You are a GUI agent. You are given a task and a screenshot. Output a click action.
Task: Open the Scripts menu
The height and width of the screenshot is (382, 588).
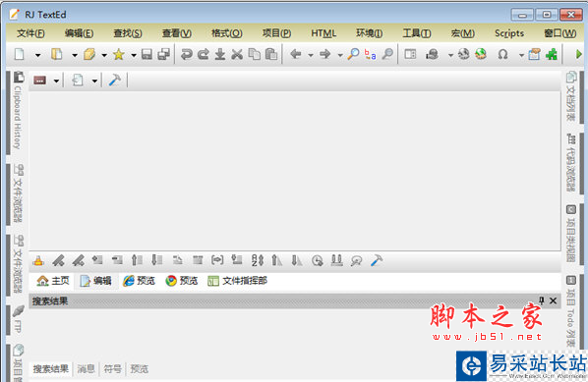point(509,33)
